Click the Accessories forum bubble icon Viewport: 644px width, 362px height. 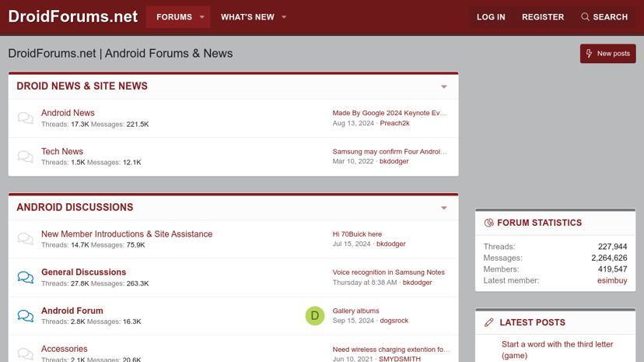coord(26,353)
